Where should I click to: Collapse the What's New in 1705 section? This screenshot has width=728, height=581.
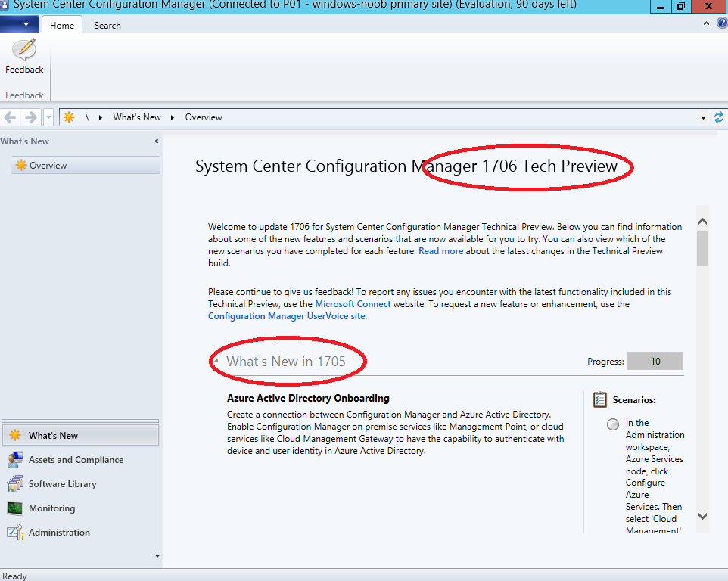216,361
